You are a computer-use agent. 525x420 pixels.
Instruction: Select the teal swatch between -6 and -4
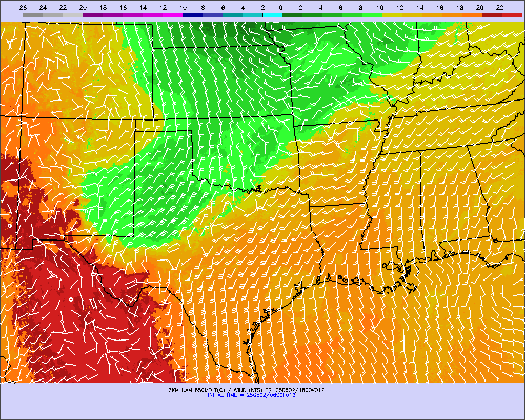pos(232,15)
